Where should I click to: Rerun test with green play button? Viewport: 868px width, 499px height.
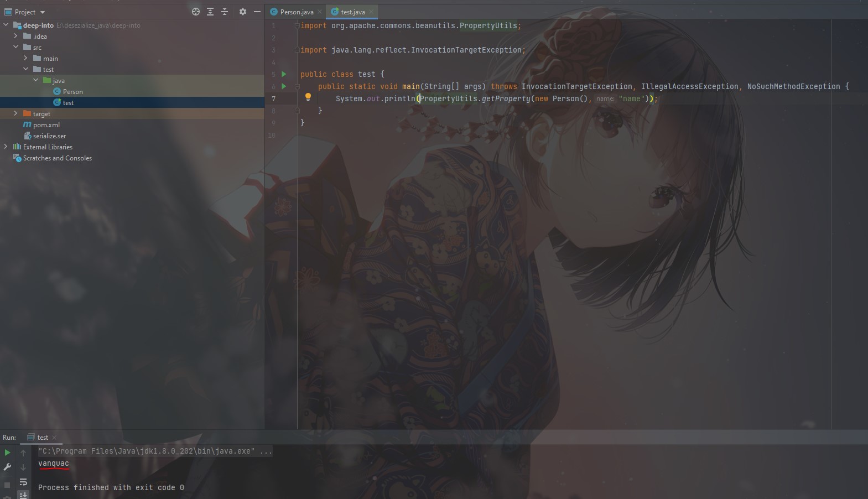(x=7, y=453)
